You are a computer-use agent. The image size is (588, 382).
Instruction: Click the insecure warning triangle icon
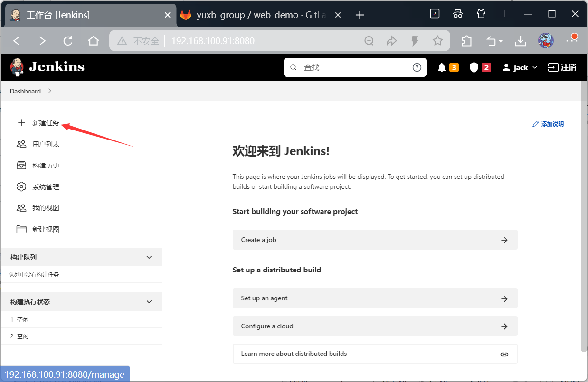[122, 41]
